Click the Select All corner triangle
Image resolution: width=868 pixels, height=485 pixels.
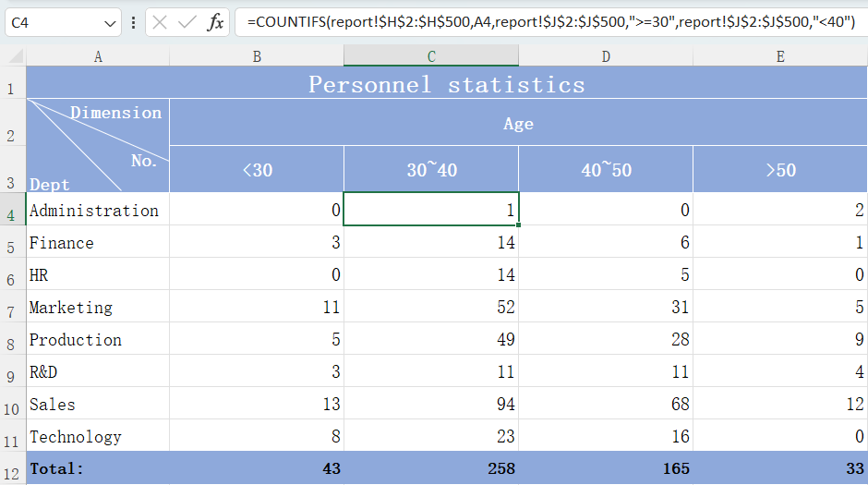[14, 56]
